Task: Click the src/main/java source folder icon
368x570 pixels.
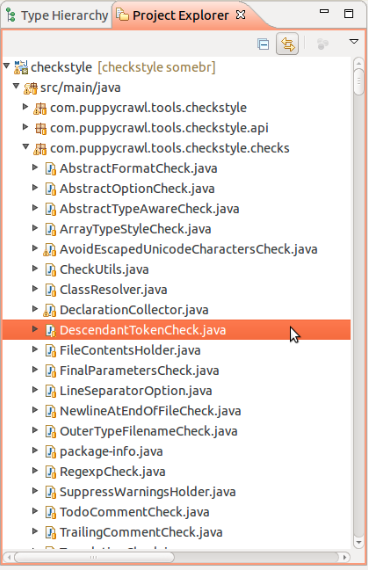Action: pos(31,88)
